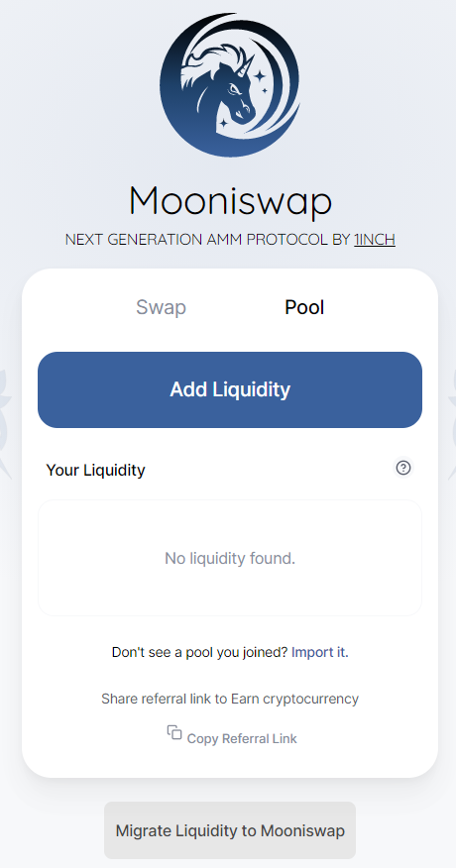456x868 pixels.
Task: Click the Add Liquidity button
Action: coord(230,389)
